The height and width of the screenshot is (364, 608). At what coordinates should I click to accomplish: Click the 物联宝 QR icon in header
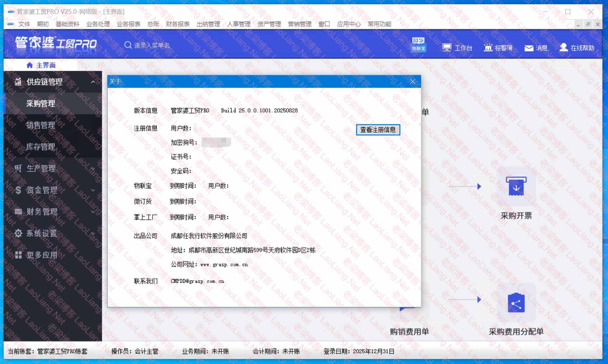tap(418, 44)
